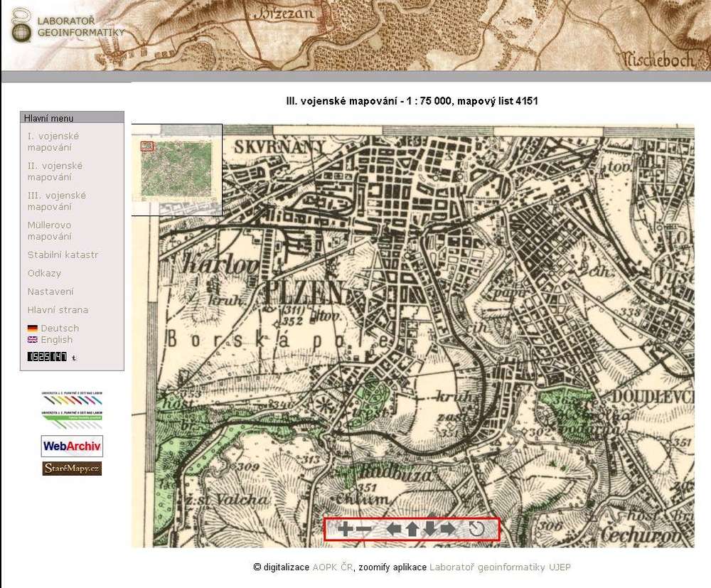The height and width of the screenshot is (588, 711).
Task: Open II. vojenské mapování menu item
Action: point(55,171)
